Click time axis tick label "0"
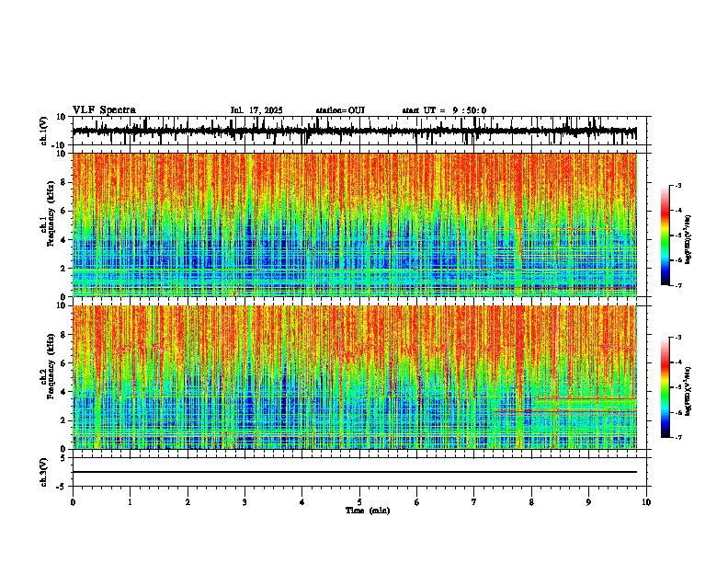 click(73, 502)
